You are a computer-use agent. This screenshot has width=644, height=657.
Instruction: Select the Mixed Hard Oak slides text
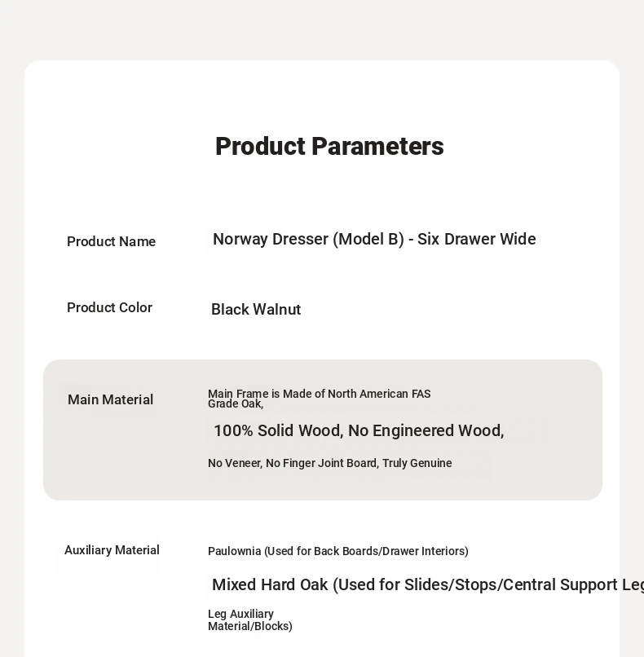point(428,584)
